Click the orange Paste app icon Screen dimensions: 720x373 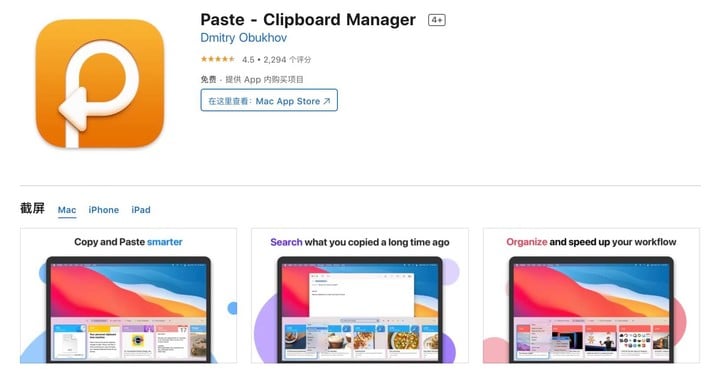(x=100, y=83)
